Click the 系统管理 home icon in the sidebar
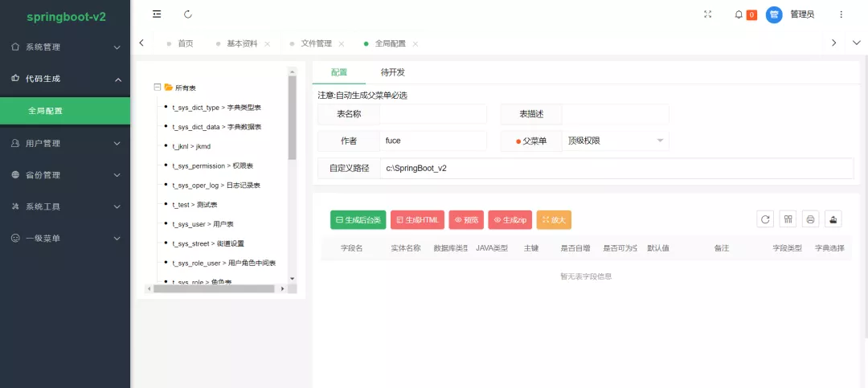This screenshot has width=868, height=388. [x=15, y=47]
